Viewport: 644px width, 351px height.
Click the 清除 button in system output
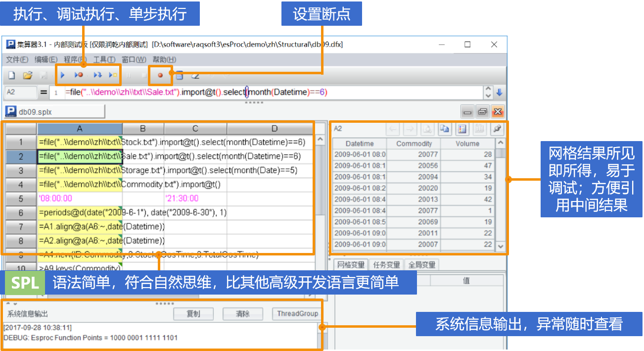click(242, 314)
